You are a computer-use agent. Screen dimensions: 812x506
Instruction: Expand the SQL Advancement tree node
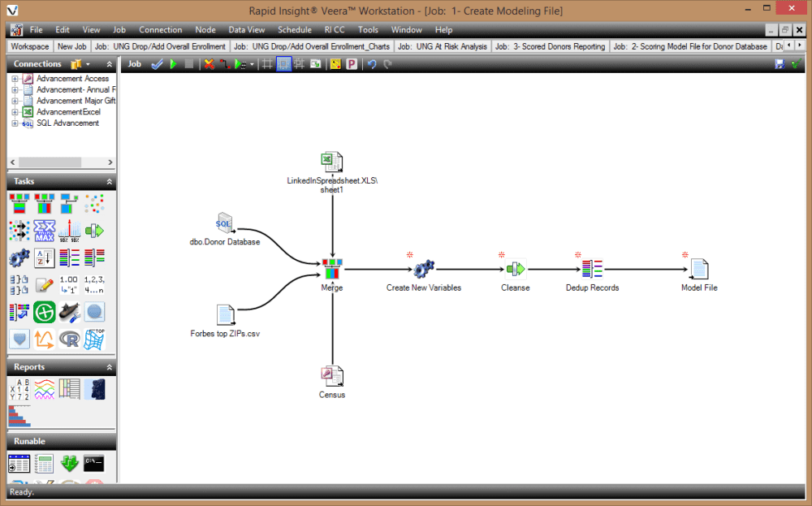click(15, 123)
